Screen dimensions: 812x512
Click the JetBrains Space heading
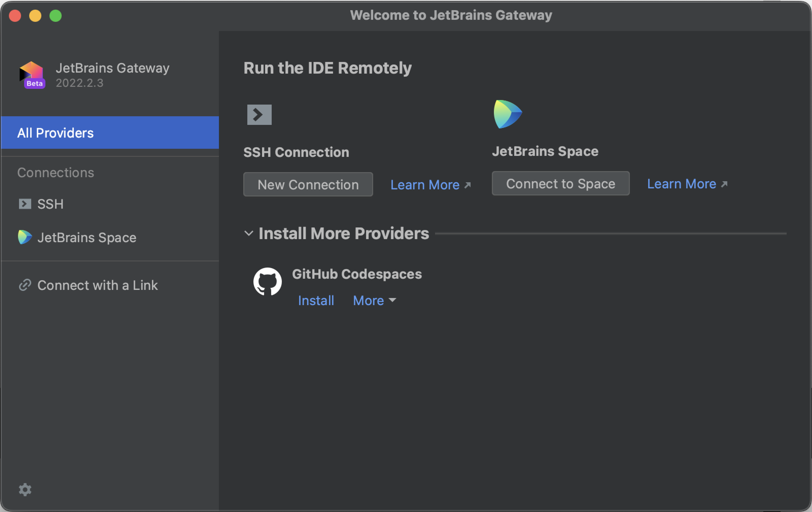tap(545, 151)
